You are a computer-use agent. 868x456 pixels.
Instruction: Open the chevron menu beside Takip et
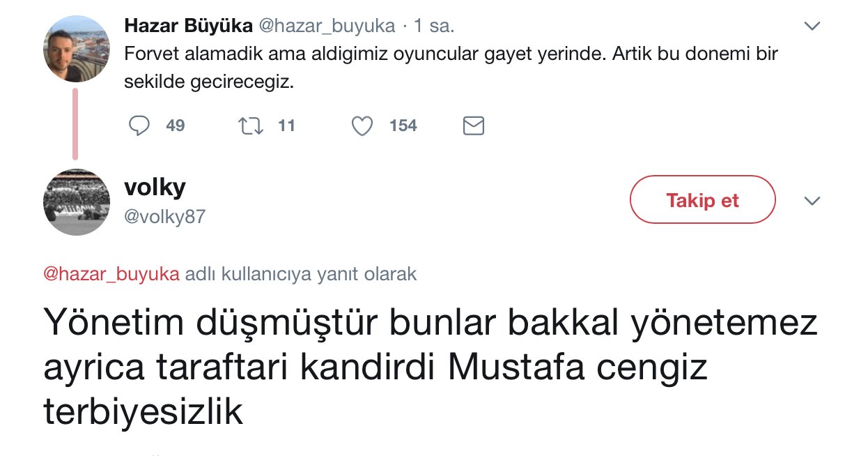[x=812, y=201]
